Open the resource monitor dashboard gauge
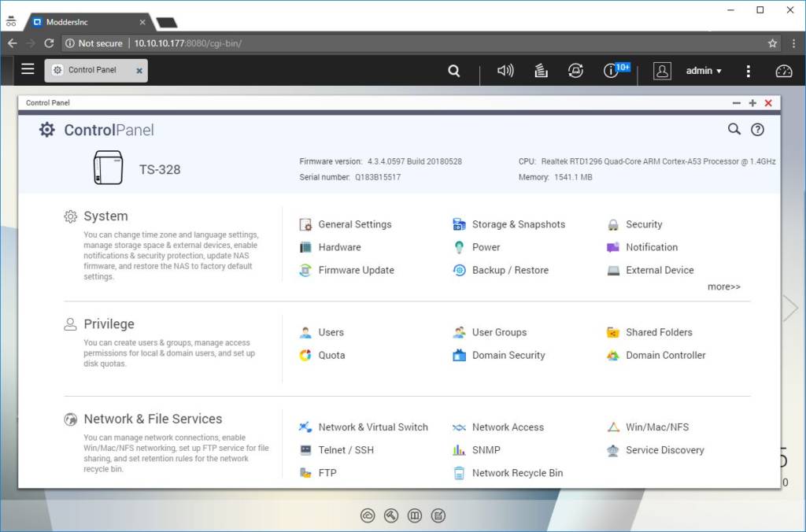The width and height of the screenshot is (806, 532). pyautogui.click(x=783, y=71)
